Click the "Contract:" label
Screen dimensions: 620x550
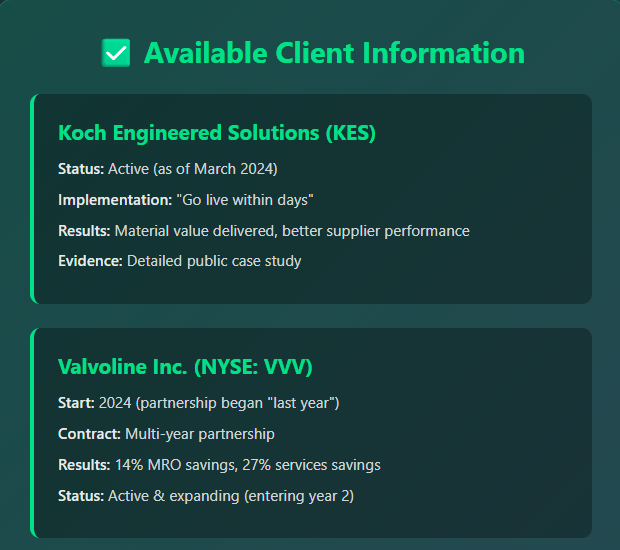(x=91, y=434)
